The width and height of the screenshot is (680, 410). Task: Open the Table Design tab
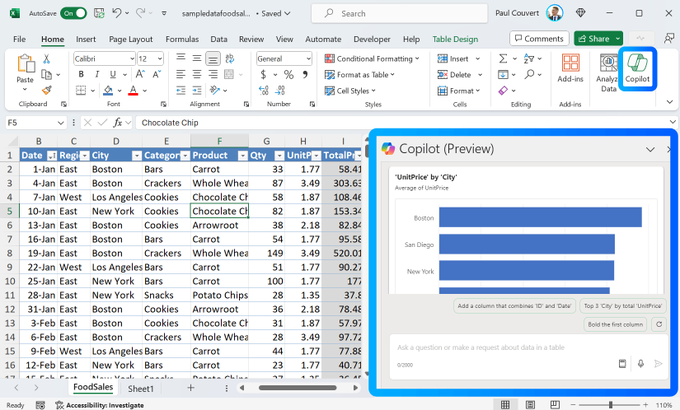455,39
